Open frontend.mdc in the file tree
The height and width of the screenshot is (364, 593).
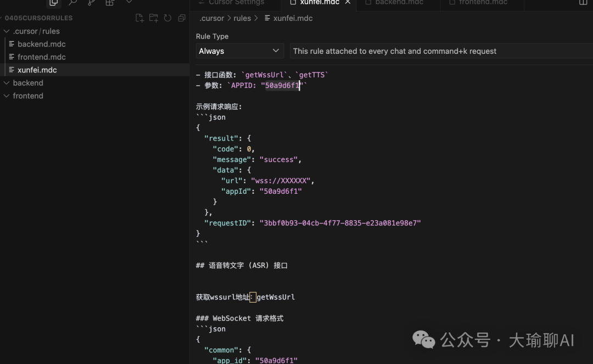[42, 57]
